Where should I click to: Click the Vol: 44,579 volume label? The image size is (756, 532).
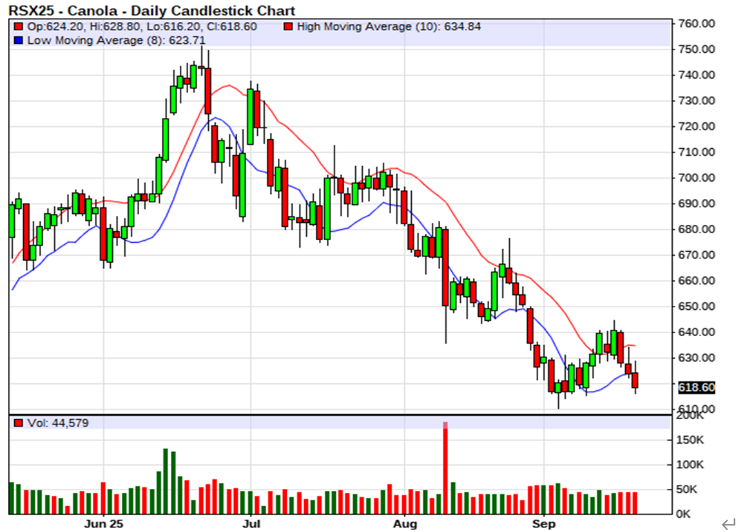tap(57, 423)
